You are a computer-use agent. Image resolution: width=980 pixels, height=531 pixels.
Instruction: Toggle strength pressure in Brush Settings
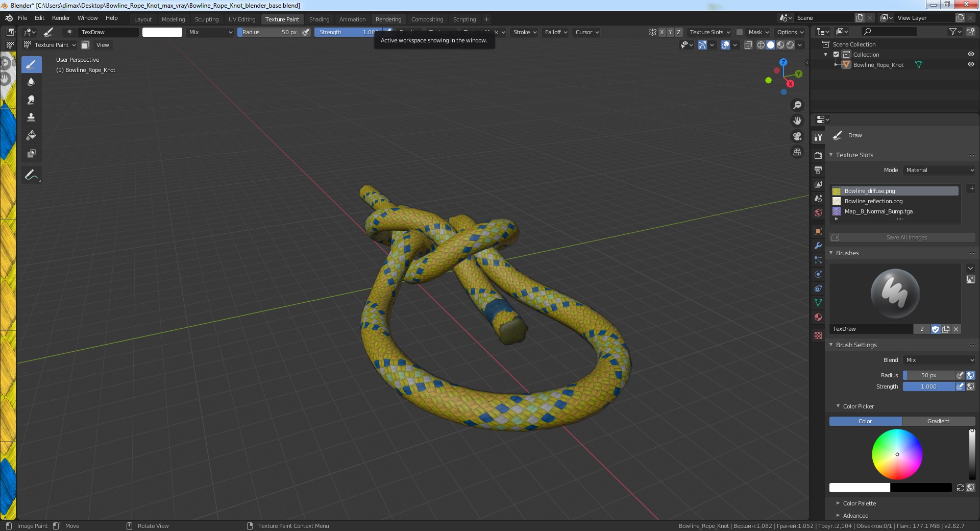click(960, 387)
